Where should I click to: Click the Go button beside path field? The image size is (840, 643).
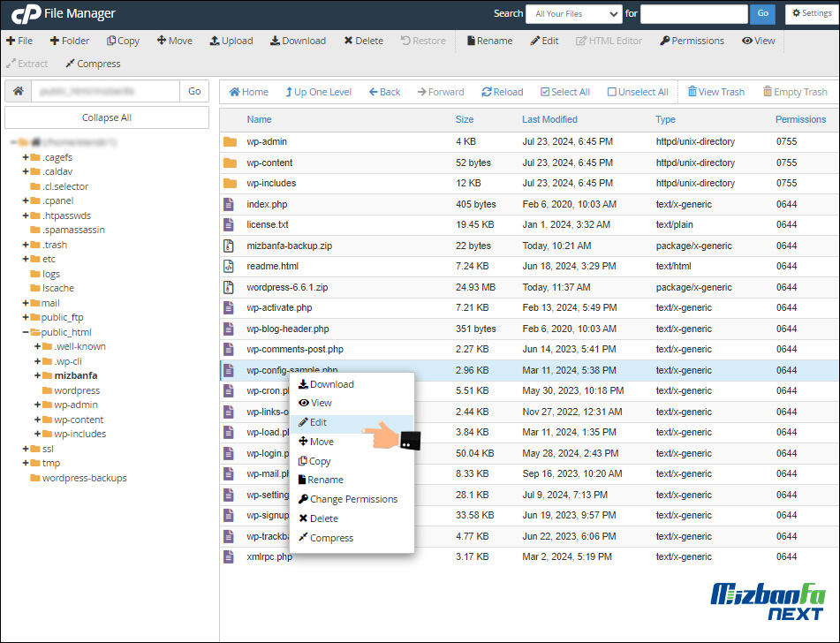point(194,91)
